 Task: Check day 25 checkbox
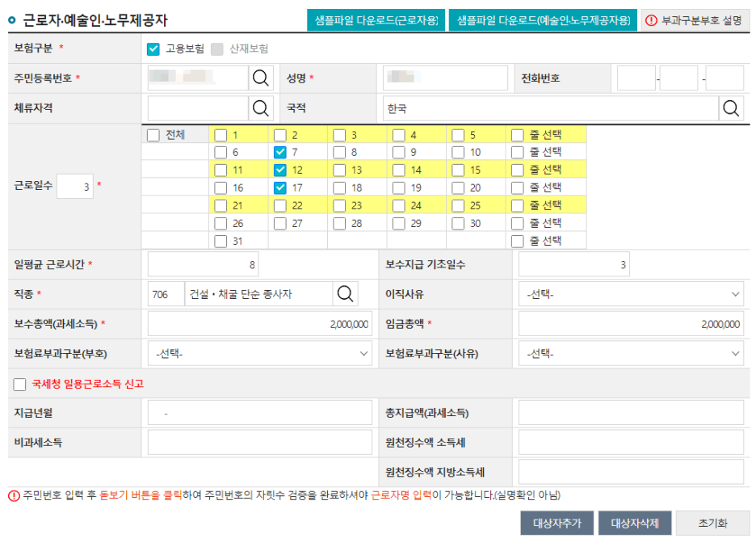point(458,206)
